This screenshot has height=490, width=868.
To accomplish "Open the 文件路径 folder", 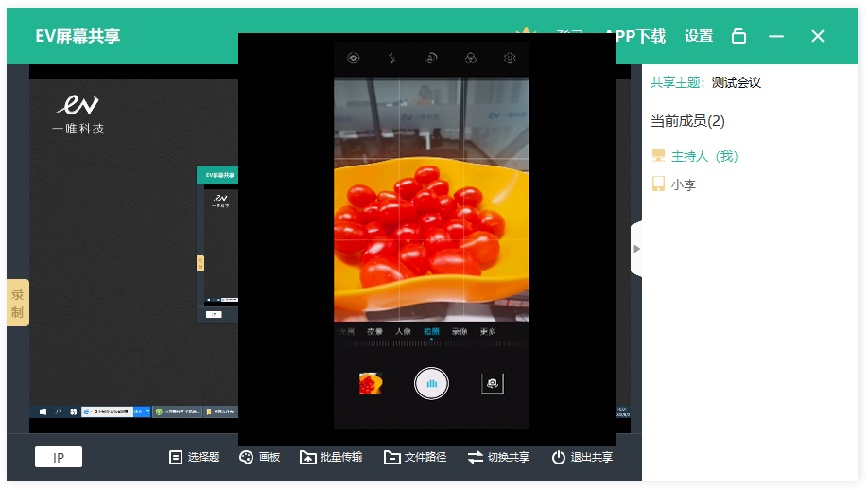I will pos(415,457).
